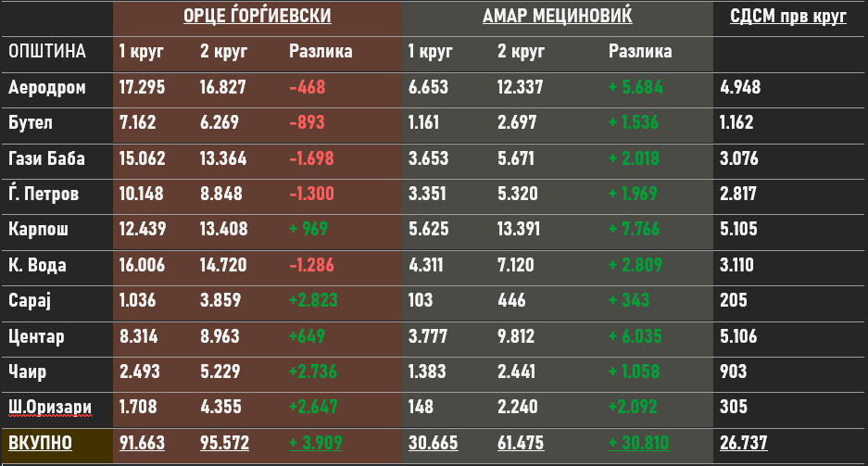Select the +2.823 difference in Сарај row
Screen dimensions: 868x466
pyautogui.click(x=312, y=300)
